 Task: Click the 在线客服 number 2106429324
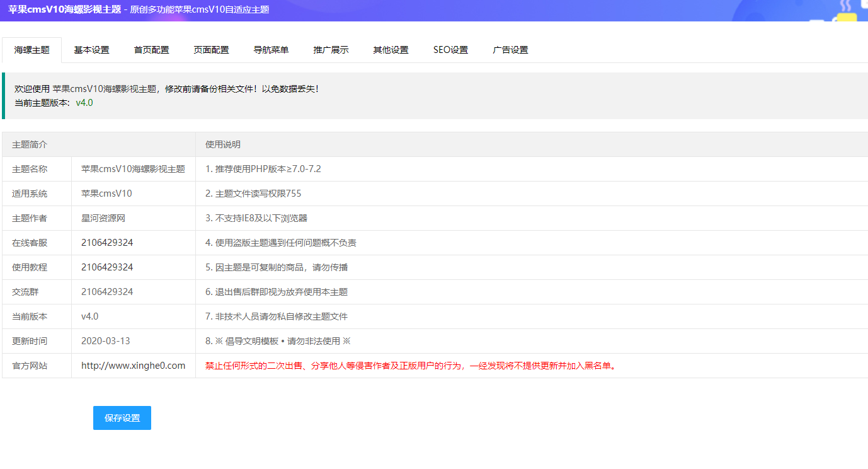coord(107,243)
